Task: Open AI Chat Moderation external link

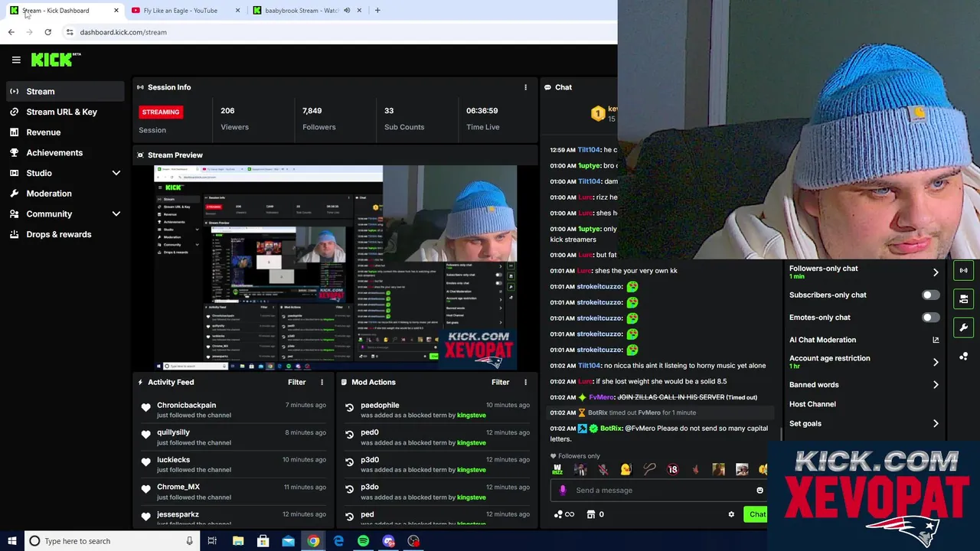Action: pyautogui.click(x=936, y=340)
